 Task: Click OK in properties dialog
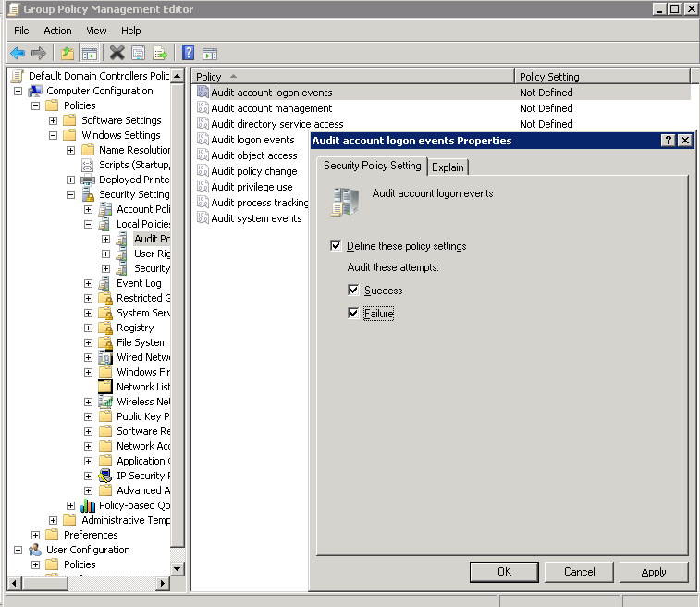tap(504, 572)
